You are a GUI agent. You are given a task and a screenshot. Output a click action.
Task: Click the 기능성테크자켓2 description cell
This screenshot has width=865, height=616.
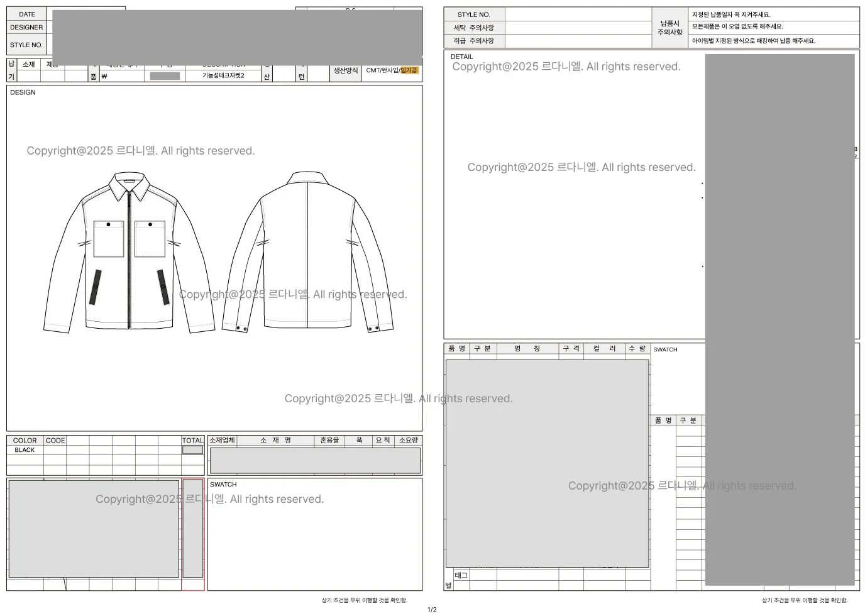coord(223,75)
